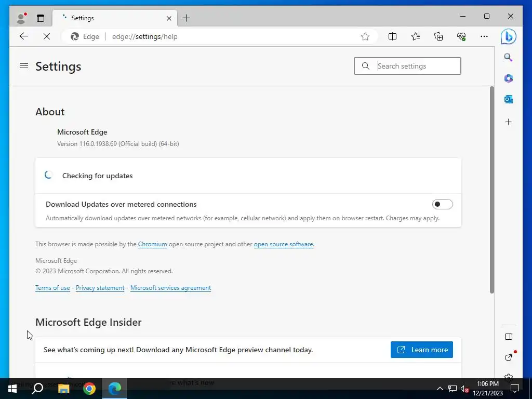Open Collections
This screenshot has height=399, width=532.
coord(438,36)
